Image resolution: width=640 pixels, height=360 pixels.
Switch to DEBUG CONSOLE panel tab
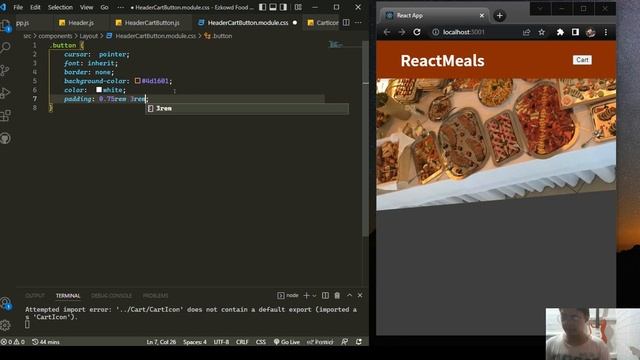pyautogui.click(x=111, y=296)
